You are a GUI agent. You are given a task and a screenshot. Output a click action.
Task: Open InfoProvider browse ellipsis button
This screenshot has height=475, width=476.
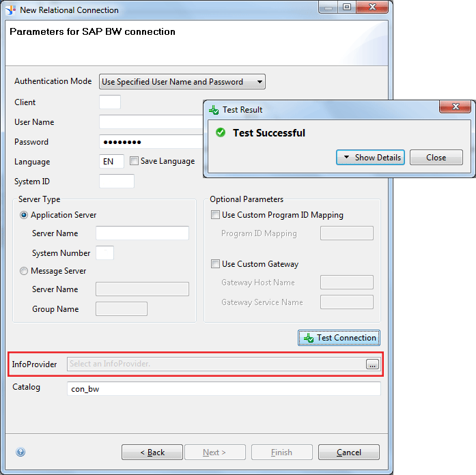click(x=372, y=364)
